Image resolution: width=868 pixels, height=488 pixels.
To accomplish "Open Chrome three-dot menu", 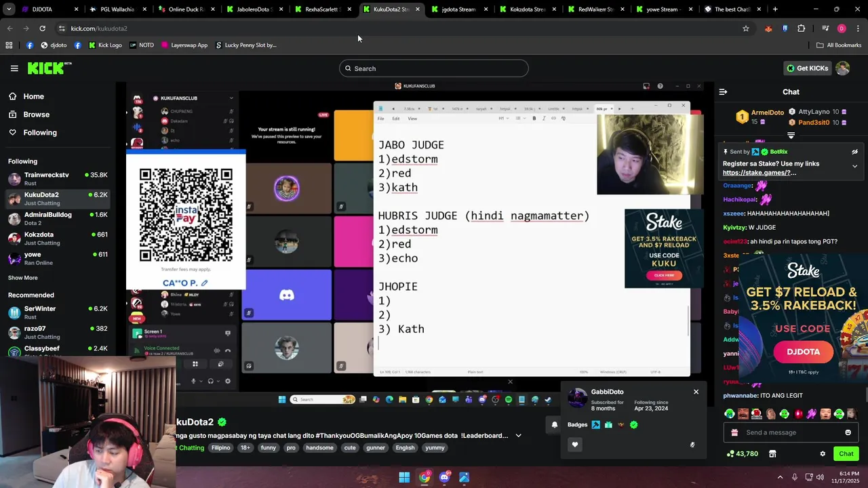I will 859,28.
